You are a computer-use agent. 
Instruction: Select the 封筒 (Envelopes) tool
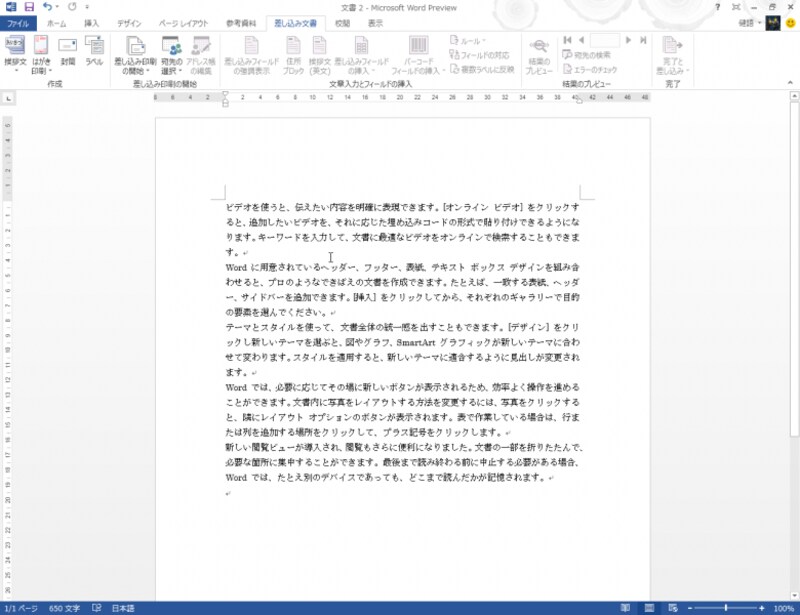(x=67, y=48)
